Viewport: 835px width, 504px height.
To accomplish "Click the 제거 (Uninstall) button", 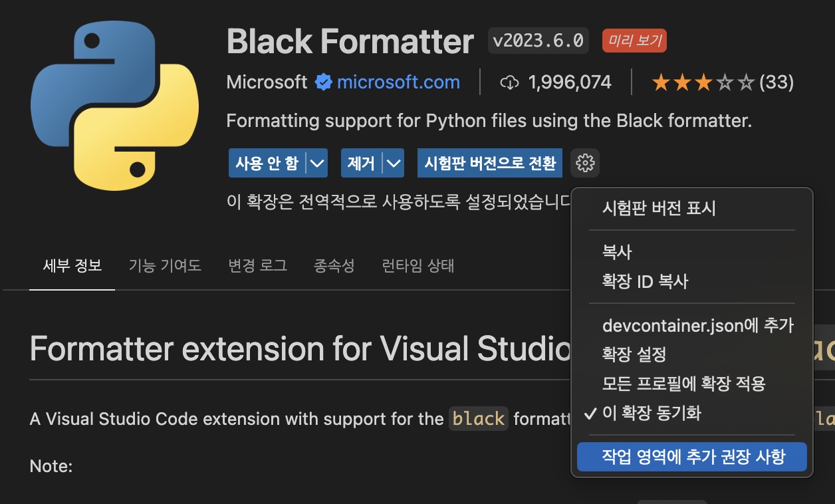I will [361, 163].
